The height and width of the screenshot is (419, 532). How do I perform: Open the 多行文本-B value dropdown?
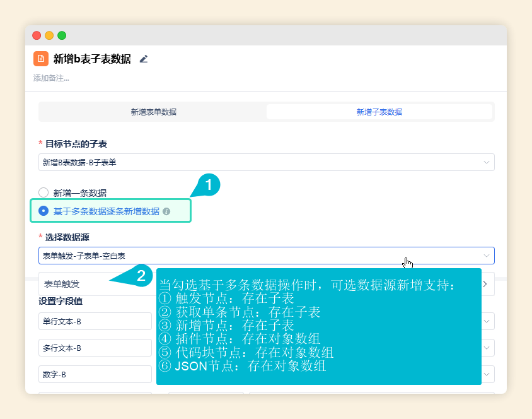(486, 348)
